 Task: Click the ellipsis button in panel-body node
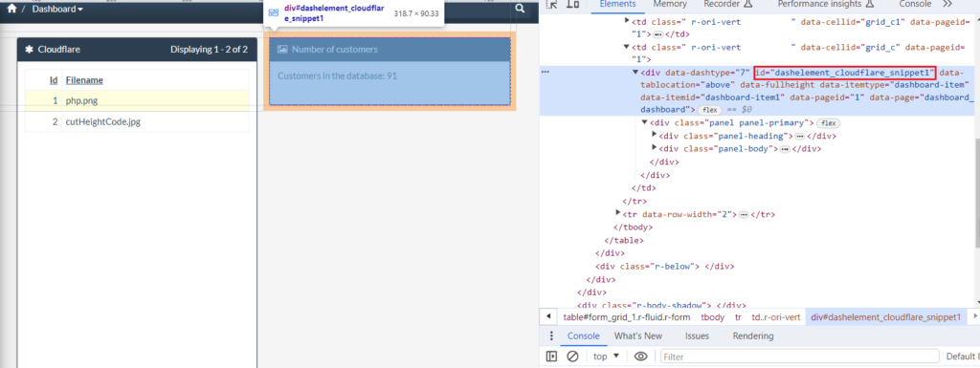pyautogui.click(x=785, y=149)
